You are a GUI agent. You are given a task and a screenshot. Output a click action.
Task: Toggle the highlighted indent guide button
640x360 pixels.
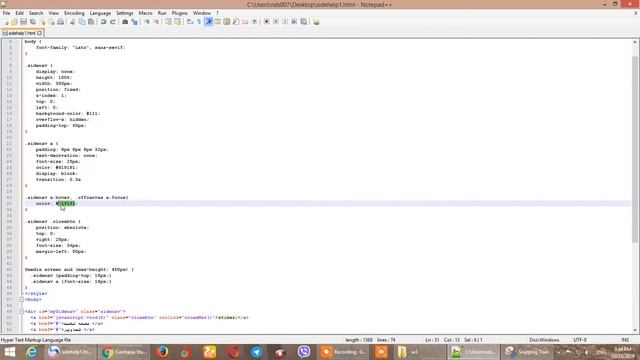pos(208,22)
